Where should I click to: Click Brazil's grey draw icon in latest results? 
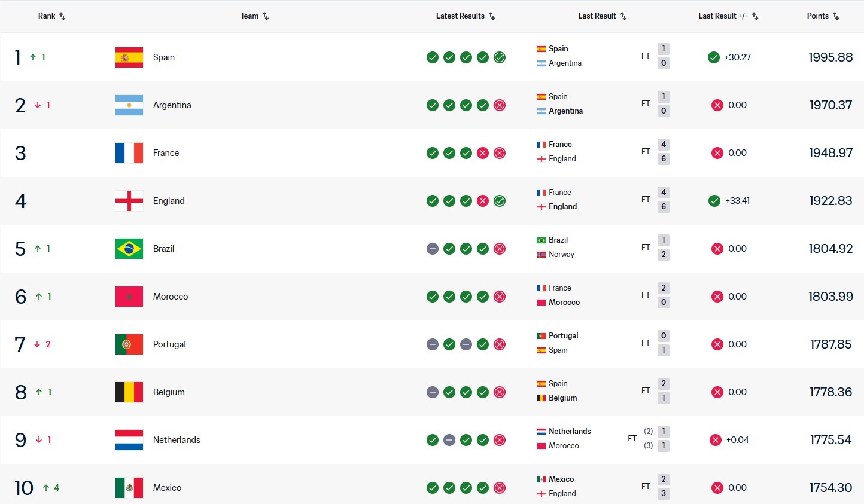point(433,249)
